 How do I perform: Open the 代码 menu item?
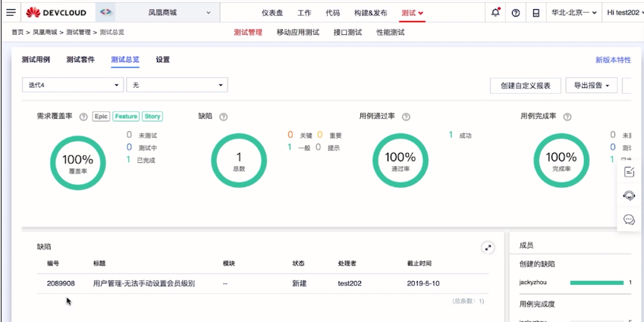(333, 13)
